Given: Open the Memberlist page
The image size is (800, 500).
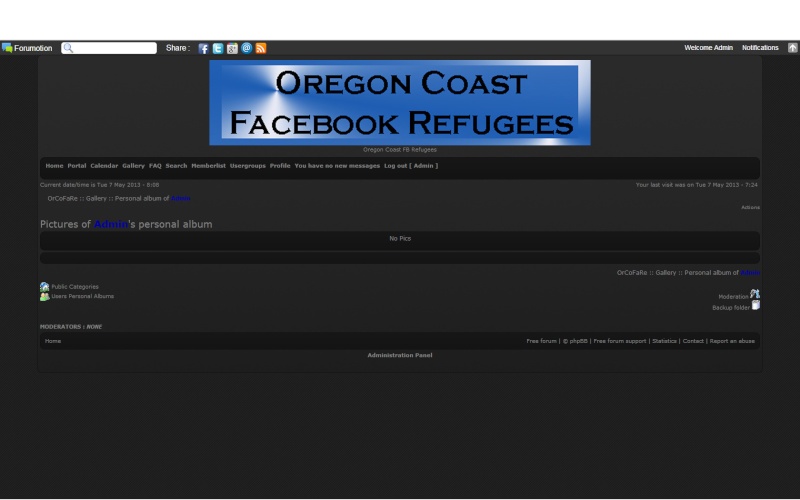Looking at the screenshot, I should [x=208, y=166].
